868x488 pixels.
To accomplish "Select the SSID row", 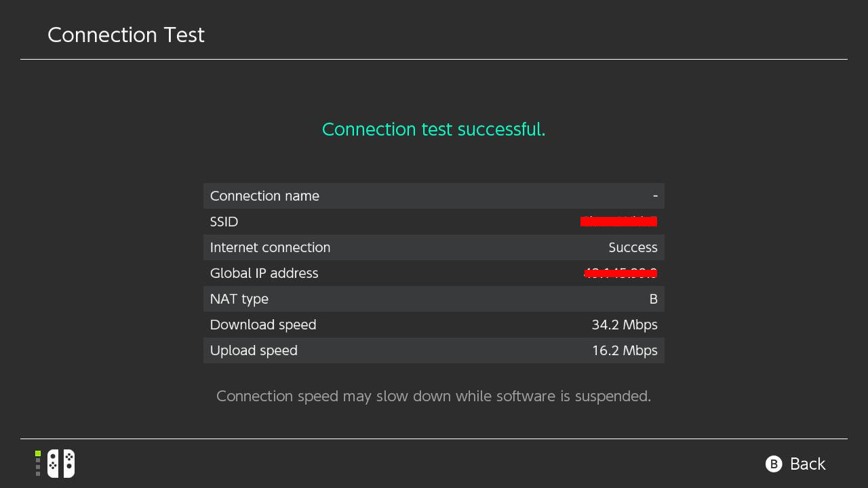I will (x=434, y=222).
